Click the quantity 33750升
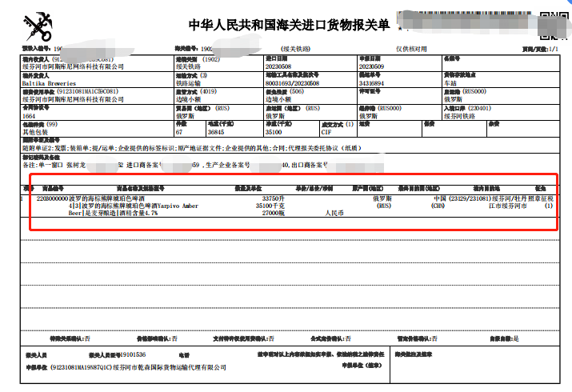Image resolution: width=572 pixels, height=392 pixels. tap(274, 198)
